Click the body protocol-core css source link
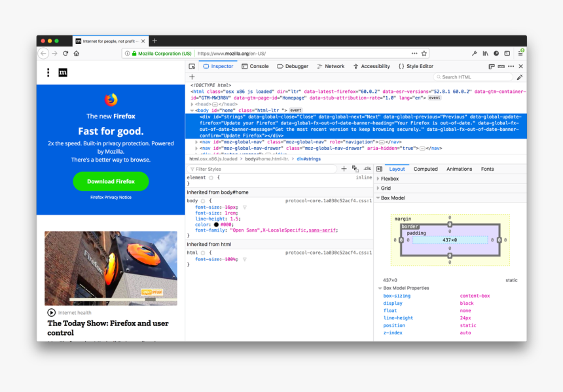 pyautogui.click(x=329, y=201)
